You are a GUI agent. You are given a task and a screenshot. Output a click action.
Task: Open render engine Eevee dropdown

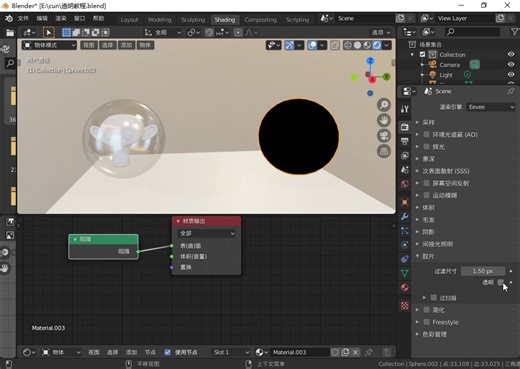click(491, 107)
